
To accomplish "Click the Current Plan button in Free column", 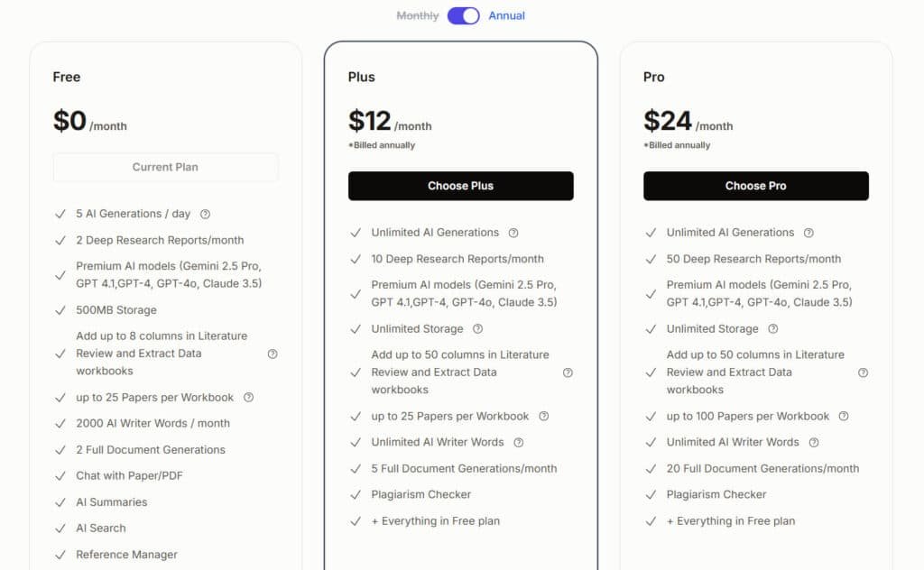I will pyautogui.click(x=165, y=167).
